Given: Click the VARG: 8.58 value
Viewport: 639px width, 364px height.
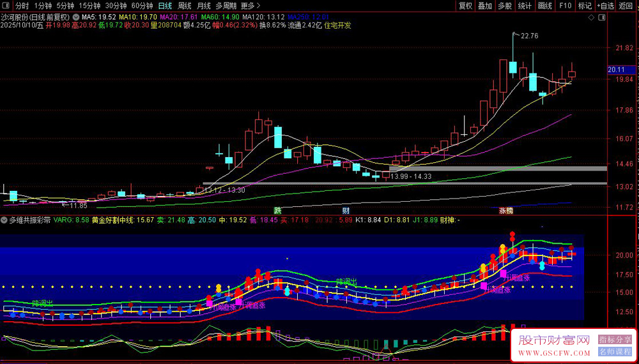Looking at the screenshot, I should [x=72, y=220].
